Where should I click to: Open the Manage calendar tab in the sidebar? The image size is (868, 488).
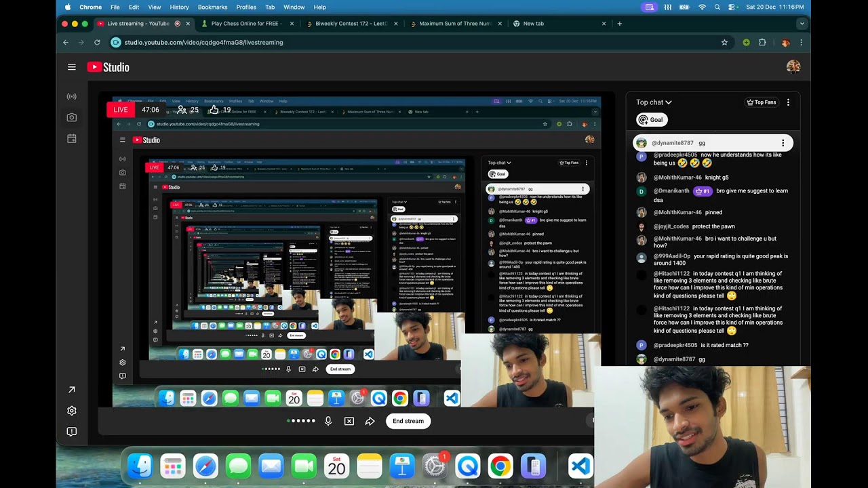coord(72,138)
